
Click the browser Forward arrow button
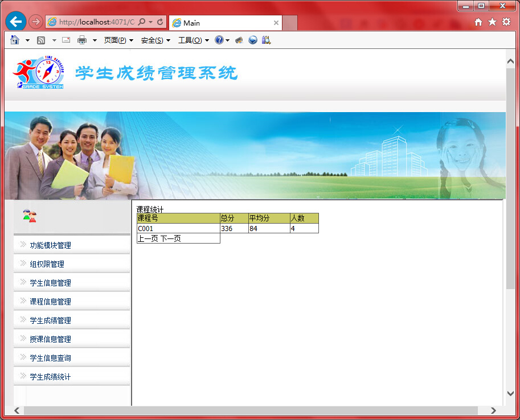coord(35,22)
